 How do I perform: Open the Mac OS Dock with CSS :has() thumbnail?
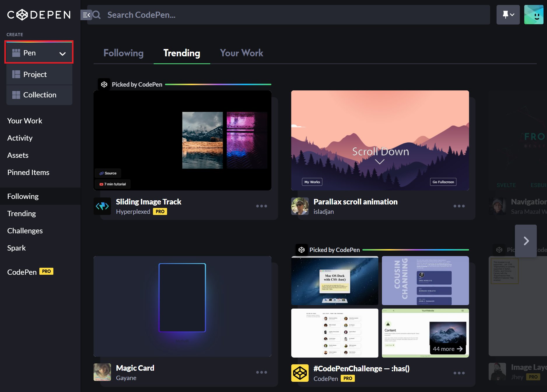(x=335, y=281)
